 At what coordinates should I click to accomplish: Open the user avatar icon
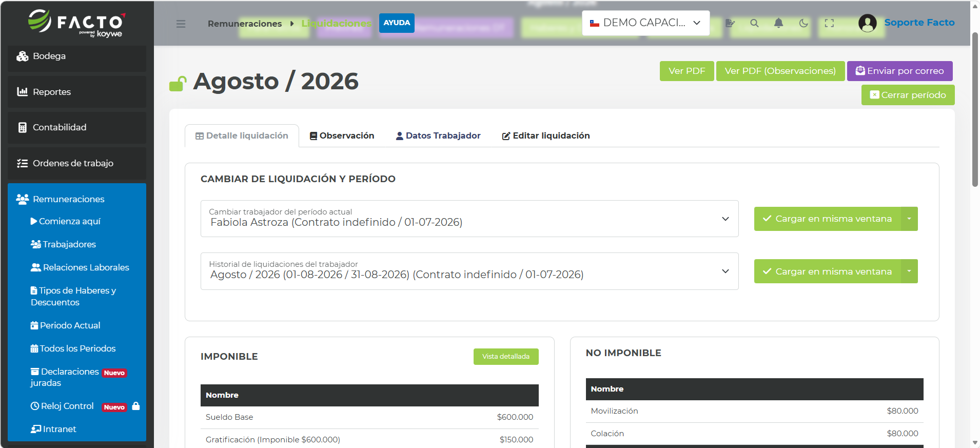pyautogui.click(x=868, y=23)
